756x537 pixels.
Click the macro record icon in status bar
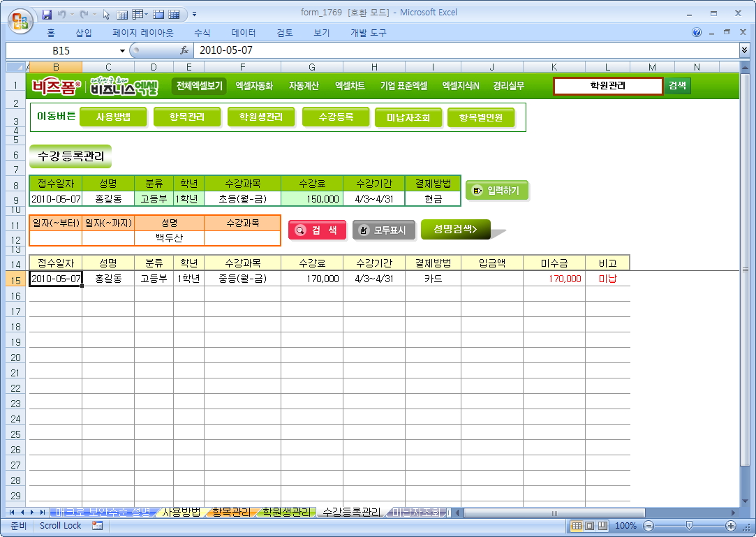[97, 525]
